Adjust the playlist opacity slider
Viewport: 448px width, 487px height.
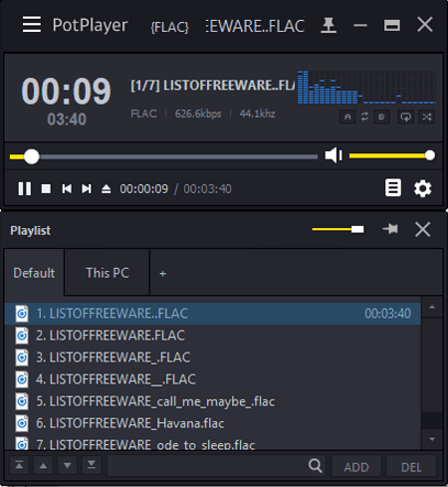pos(337,229)
